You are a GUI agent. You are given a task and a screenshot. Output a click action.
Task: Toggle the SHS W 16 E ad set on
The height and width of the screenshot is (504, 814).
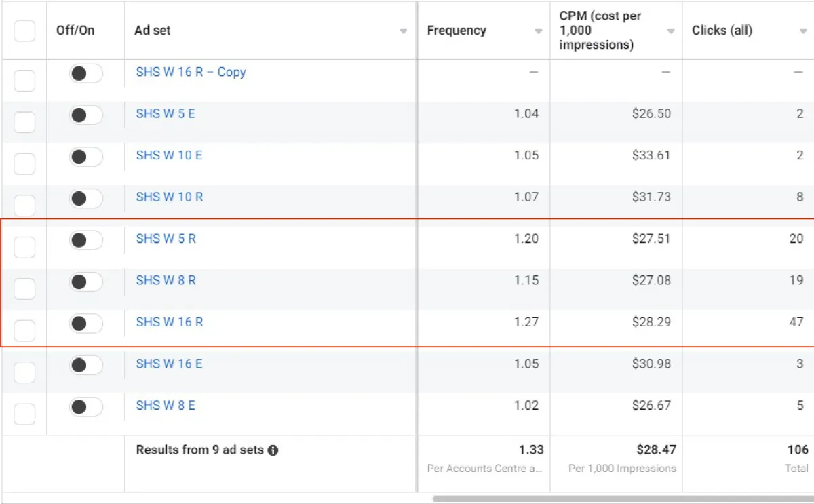click(85, 365)
